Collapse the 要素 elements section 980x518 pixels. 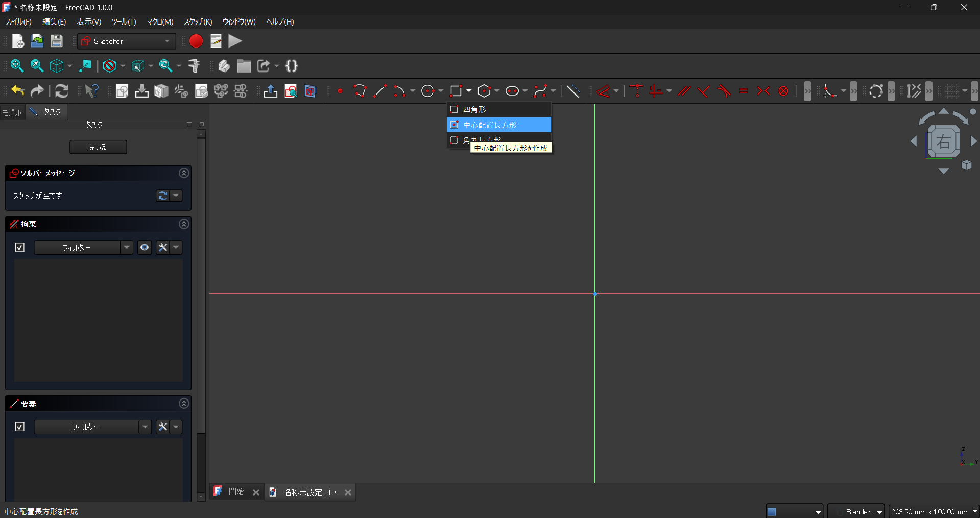(x=184, y=404)
